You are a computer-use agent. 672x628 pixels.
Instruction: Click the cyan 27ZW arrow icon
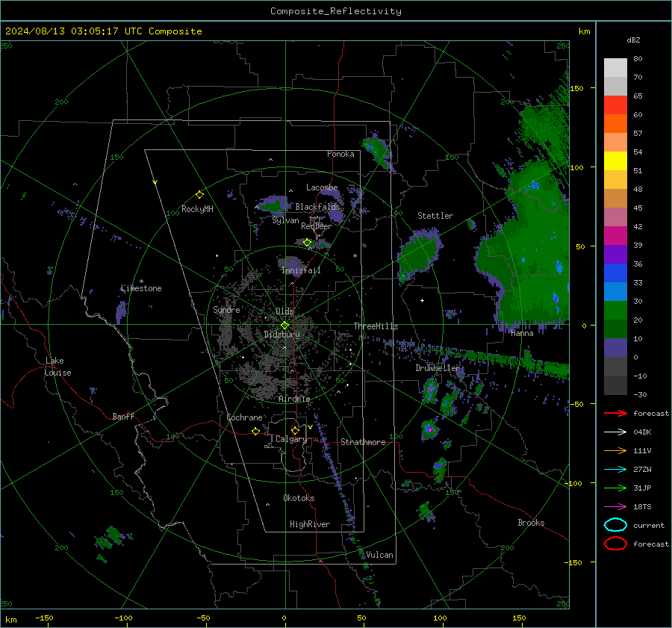coord(615,470)
